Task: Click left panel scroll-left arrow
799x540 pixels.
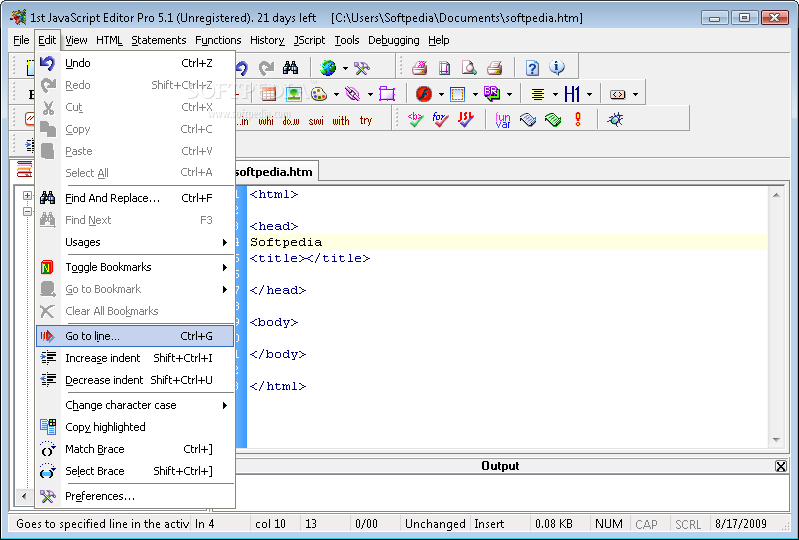Action: coord(23,496)
